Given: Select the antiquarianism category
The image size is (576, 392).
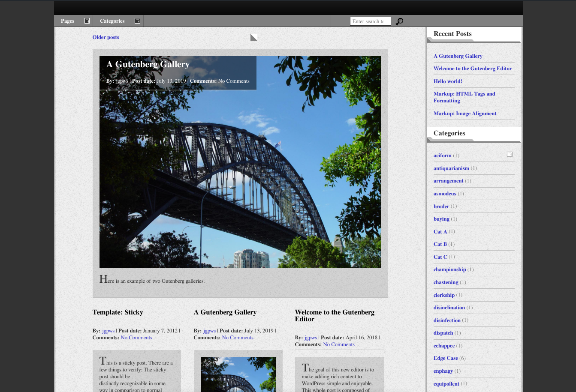Looking at the screenshot, I should (451, 168).
